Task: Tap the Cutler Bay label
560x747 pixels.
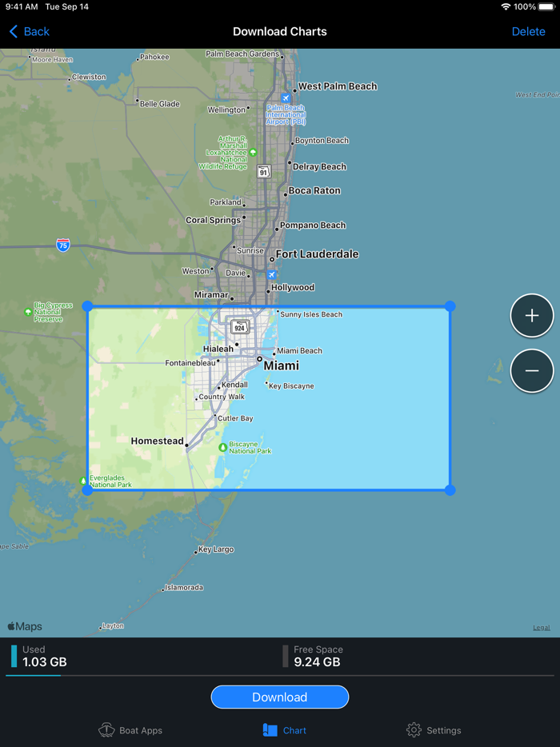Action: click(x=235, y=418)
